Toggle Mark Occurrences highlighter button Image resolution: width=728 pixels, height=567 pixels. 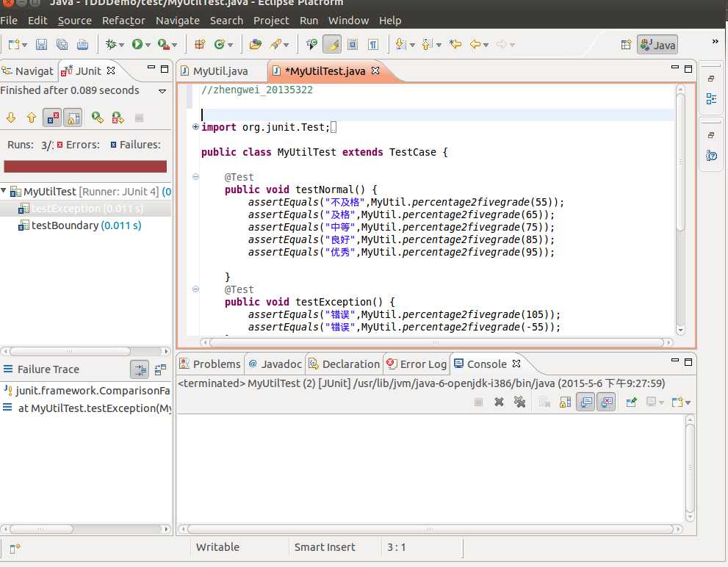pyautogui.click(x=332, y=45)
